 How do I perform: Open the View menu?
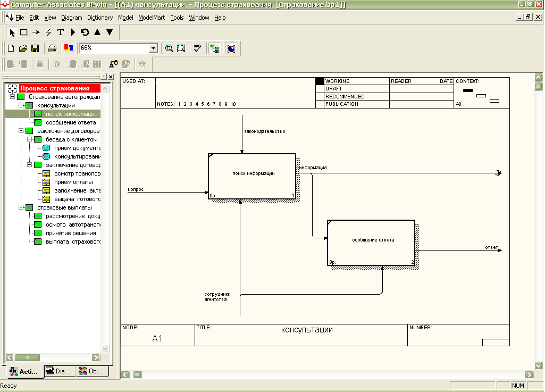click(50, 18)
